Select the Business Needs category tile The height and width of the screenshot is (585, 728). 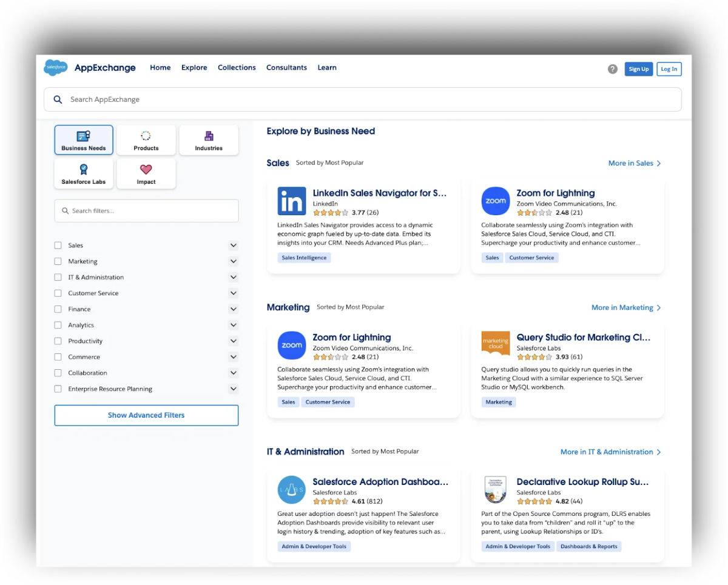click(84, 140)
